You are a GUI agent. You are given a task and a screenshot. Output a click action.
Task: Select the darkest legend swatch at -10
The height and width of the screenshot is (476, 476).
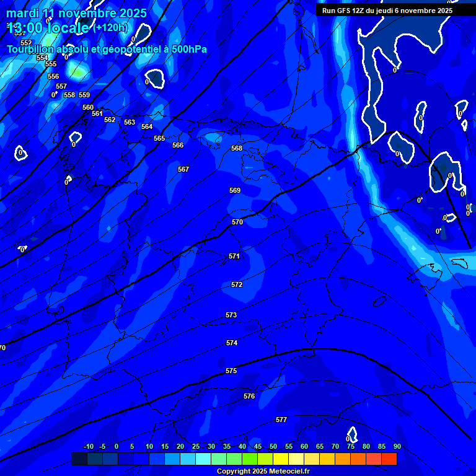click(79, 459)
